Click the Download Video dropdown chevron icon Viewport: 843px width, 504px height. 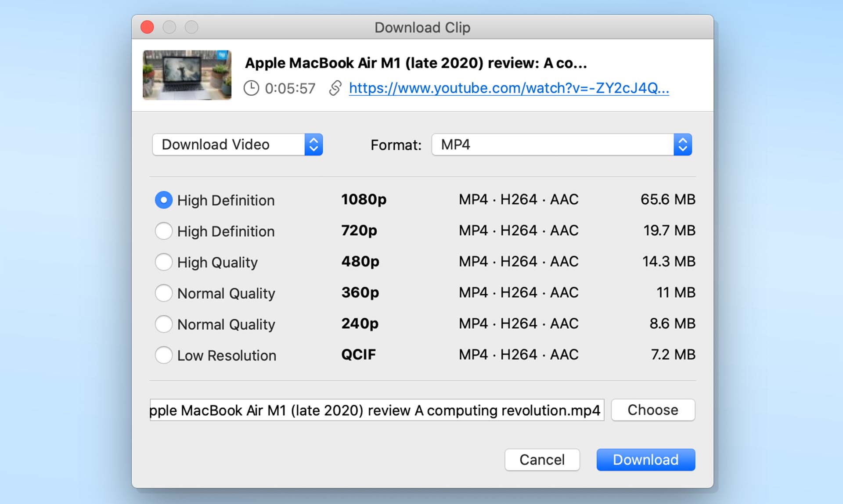313,144
